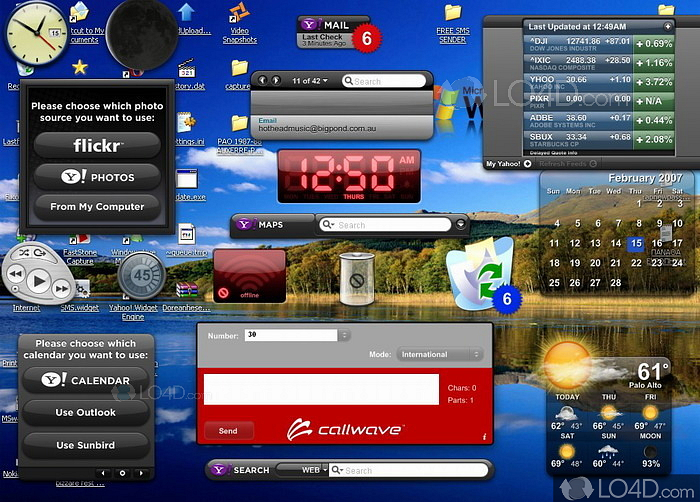The height and width of the screenshot is (502, 700).
Task: Click the callwave message text area
Action: (x=321, y=389)
